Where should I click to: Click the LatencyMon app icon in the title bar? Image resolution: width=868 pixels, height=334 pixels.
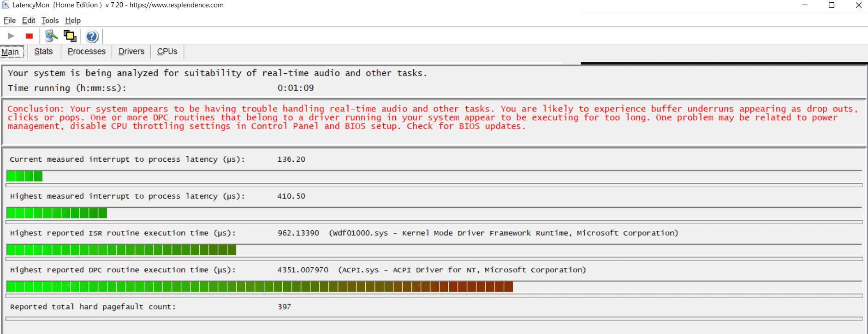click(6, 5)
